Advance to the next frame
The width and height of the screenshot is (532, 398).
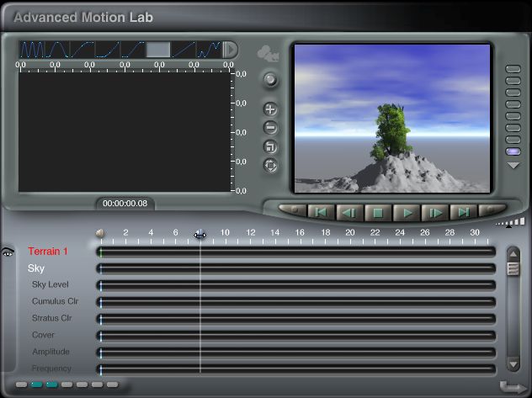pos(435,213)
